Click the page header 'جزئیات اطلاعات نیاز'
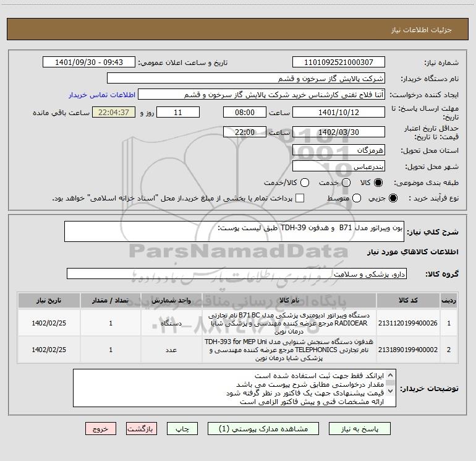The height and width of the screenshot is (461, 476). tap(422, 30)
